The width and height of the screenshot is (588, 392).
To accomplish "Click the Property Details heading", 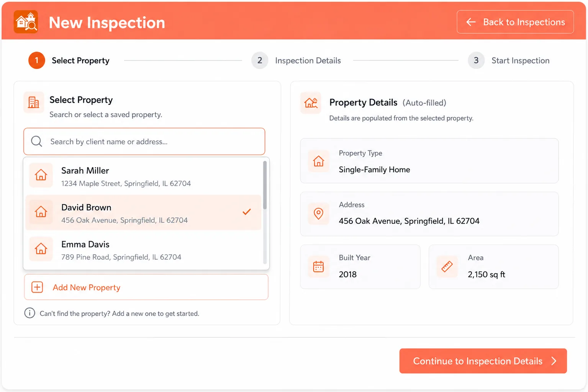I will click(x=363, y=103).
